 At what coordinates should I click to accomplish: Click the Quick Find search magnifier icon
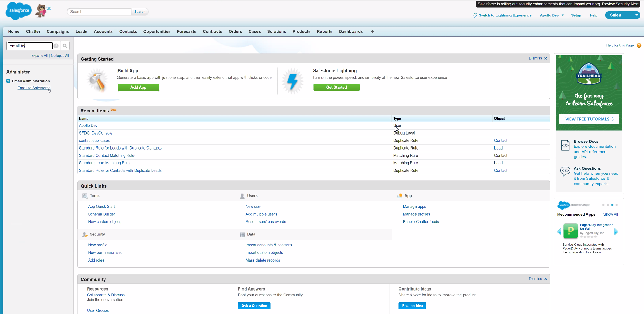[65, 46]
